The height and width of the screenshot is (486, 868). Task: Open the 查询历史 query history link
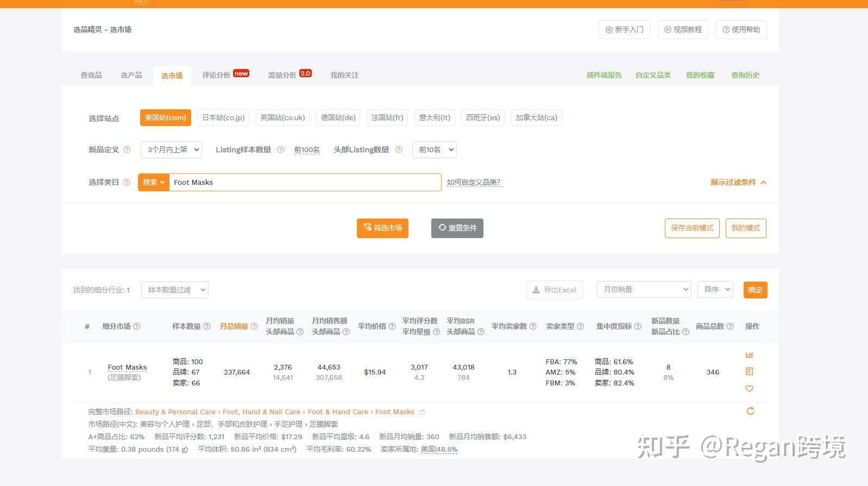coord(745,75)
